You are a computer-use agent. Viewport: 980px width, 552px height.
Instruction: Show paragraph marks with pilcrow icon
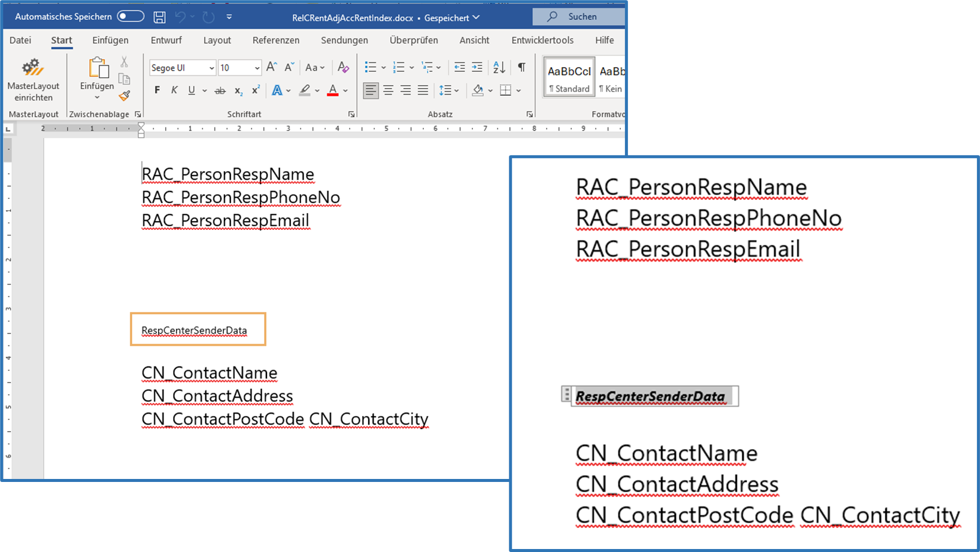pos(521,68)
